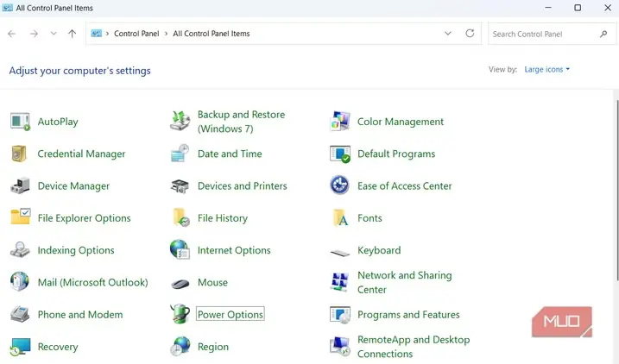Open Recovery link text

pyautogui.click(x=58, y=347)
